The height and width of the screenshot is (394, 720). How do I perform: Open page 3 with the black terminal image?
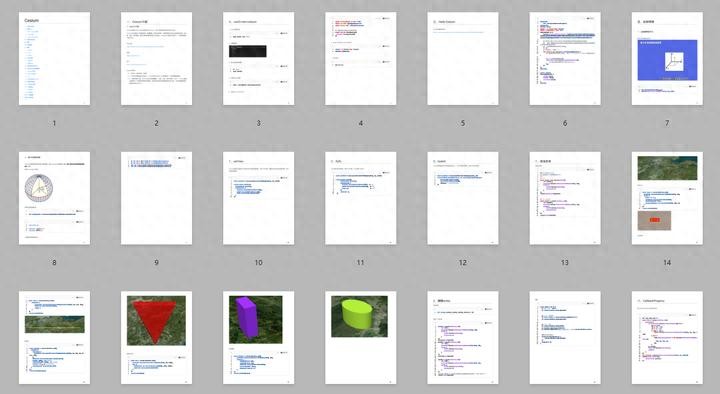tap(259, 59)
